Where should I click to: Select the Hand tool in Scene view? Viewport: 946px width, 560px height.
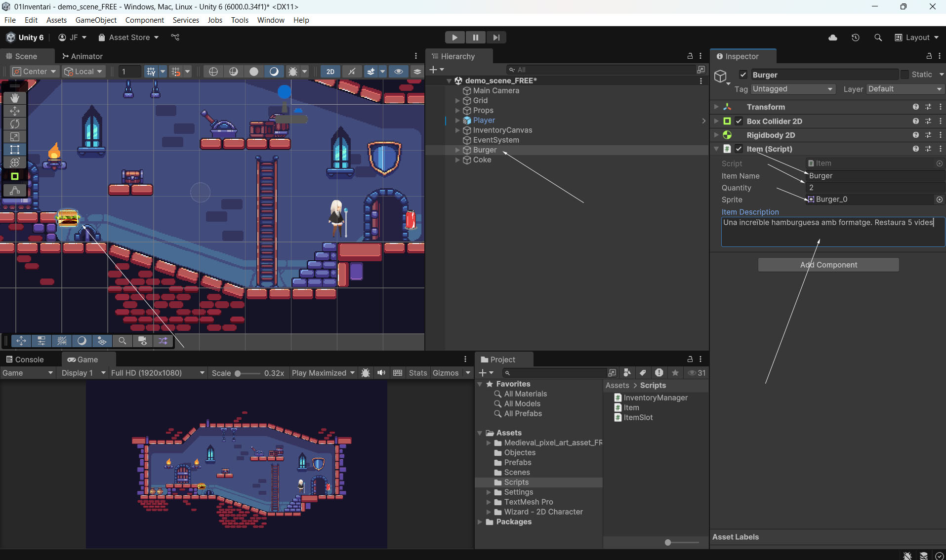(x=15, y=98)
